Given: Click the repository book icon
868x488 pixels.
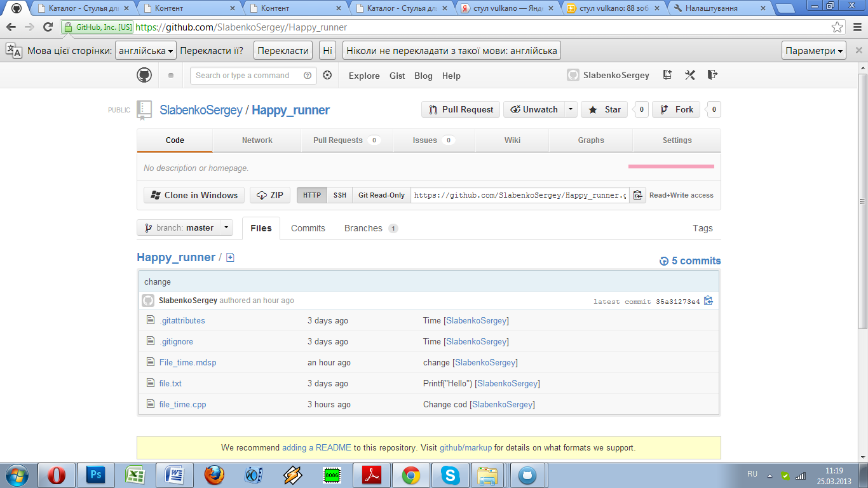Looking at the screenshot, I should [144, 110].
